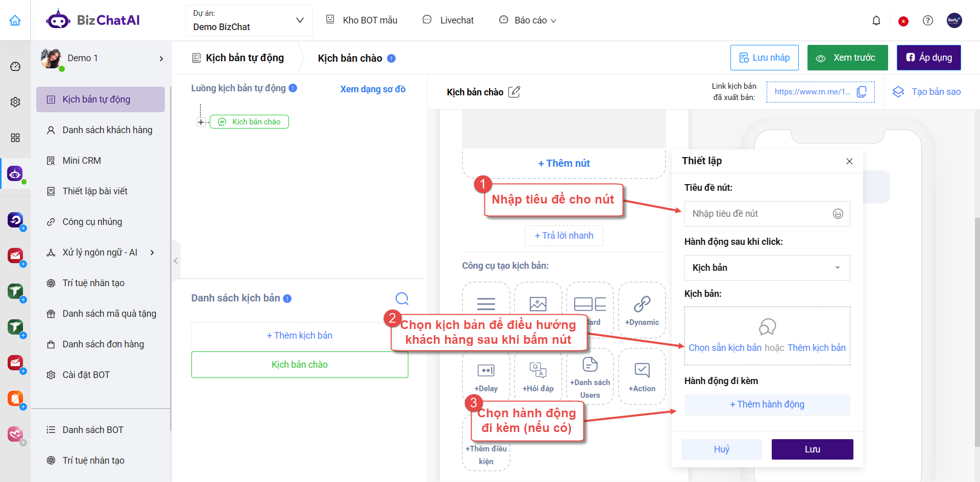Open Kho BOT mẫu menu
The width and height of the screenshot is (980, 482).
coord(361,20)
